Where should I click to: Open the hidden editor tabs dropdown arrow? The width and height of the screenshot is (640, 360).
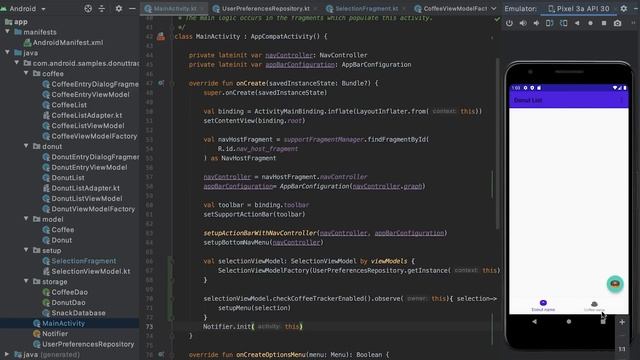[493, 9]
